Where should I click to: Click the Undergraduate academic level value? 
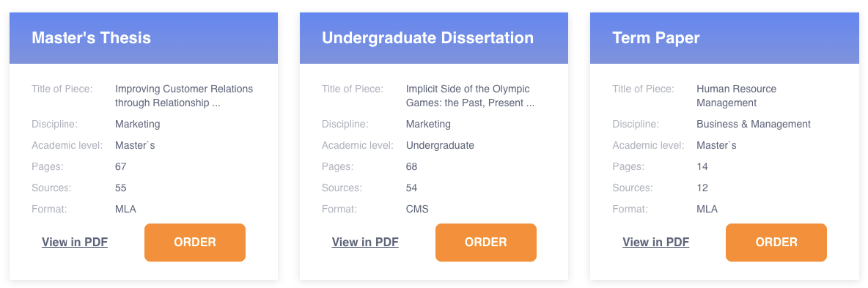tap(440, 146)
